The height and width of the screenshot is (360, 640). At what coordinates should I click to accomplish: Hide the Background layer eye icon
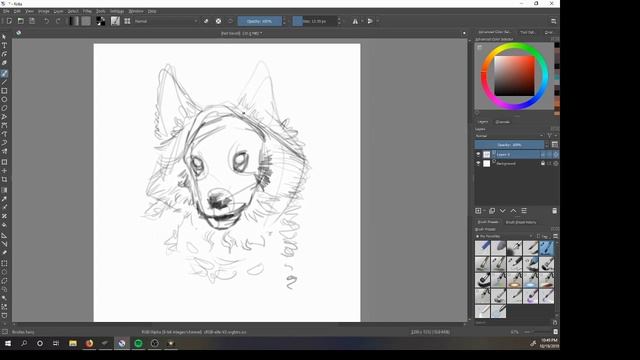[x=478, y=163]
